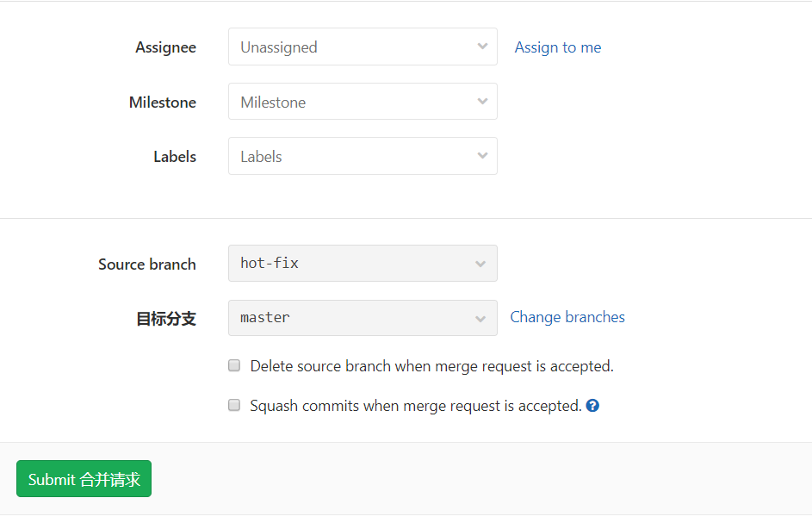Click the Assign to me link
This screenshot has height=529, width=812.
pos(557,47)
